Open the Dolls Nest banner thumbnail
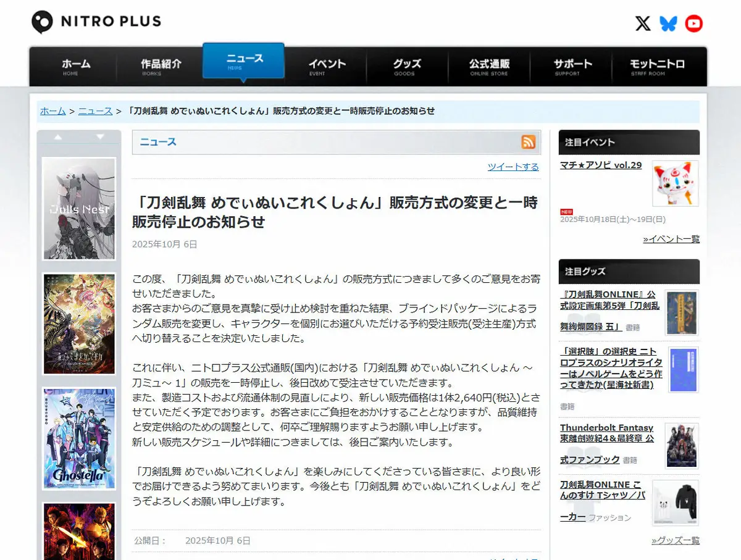 click(x=79, y=209)
